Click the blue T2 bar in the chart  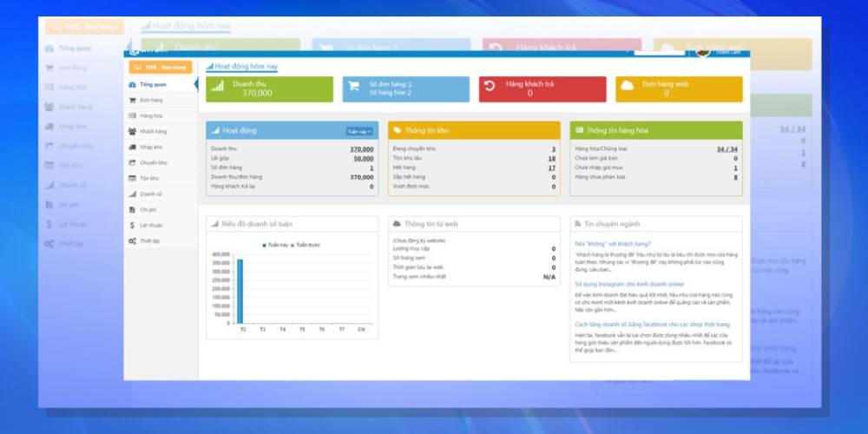240,291
